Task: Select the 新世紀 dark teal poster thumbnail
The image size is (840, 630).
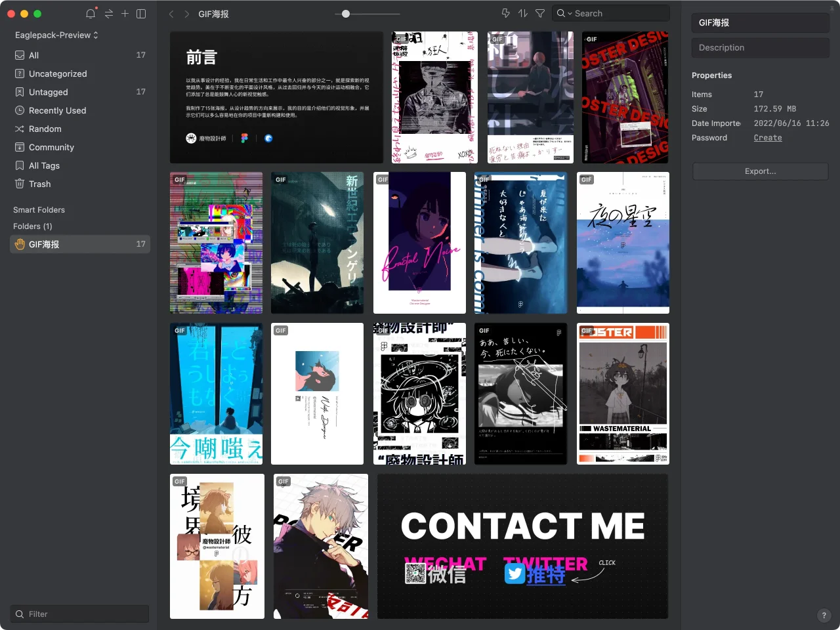Action: (317, 243)
